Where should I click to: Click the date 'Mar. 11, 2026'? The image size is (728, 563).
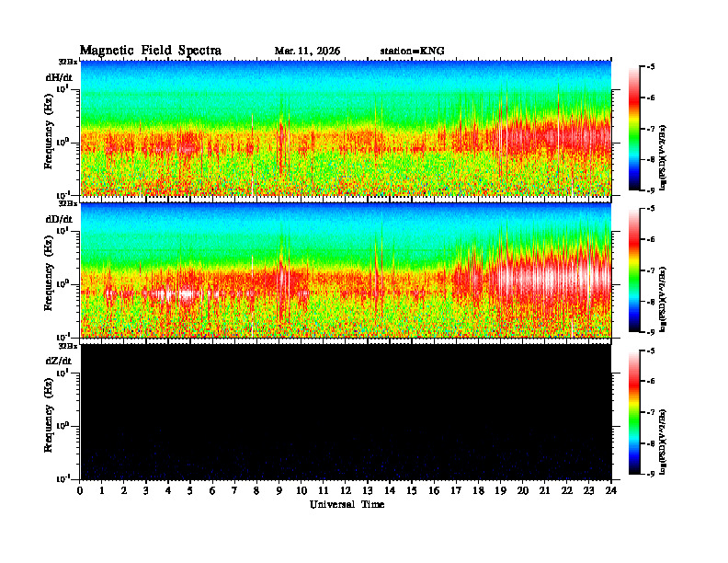[307, 52]
